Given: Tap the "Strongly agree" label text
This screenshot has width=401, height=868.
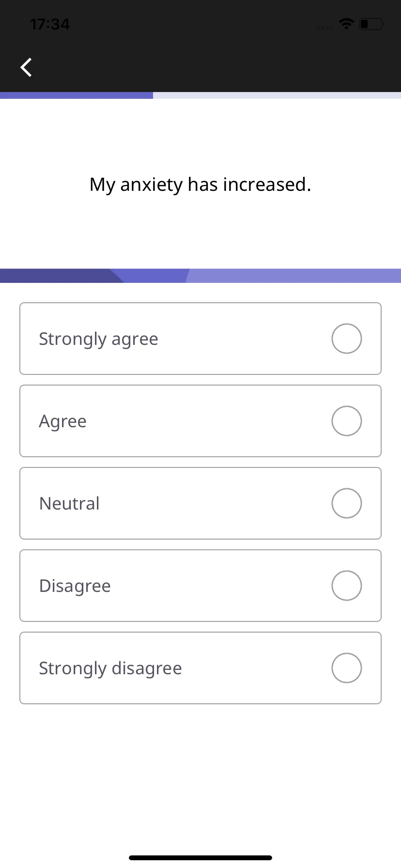Looking at the screenshot, I should click(99, 340).
